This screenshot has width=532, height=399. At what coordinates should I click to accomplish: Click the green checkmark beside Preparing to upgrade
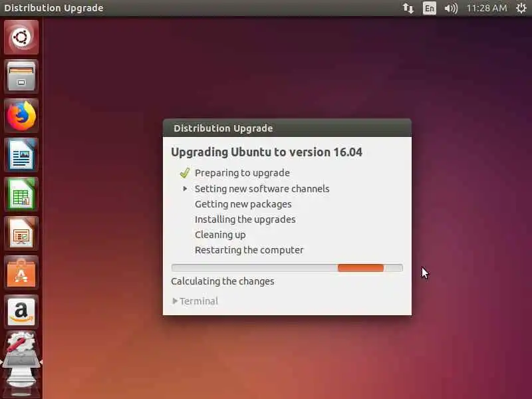[x=185, y=173]
